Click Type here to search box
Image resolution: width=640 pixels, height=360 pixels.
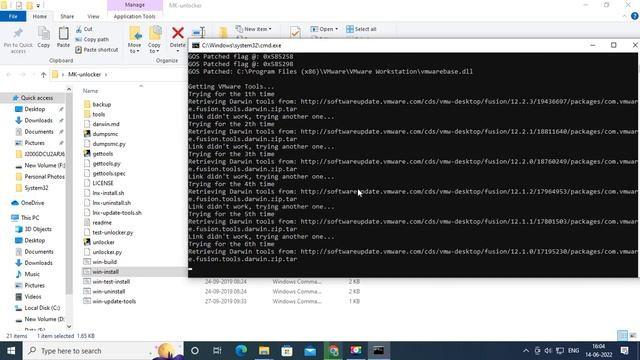pyautogui.click(x=103, y=351)
